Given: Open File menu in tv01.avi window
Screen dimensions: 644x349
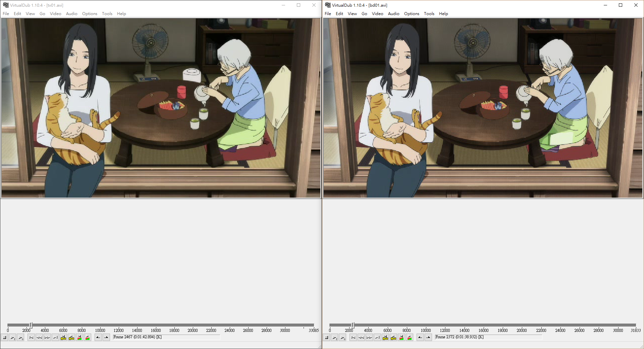Looking at the screenshot, I should click(6, 14).
